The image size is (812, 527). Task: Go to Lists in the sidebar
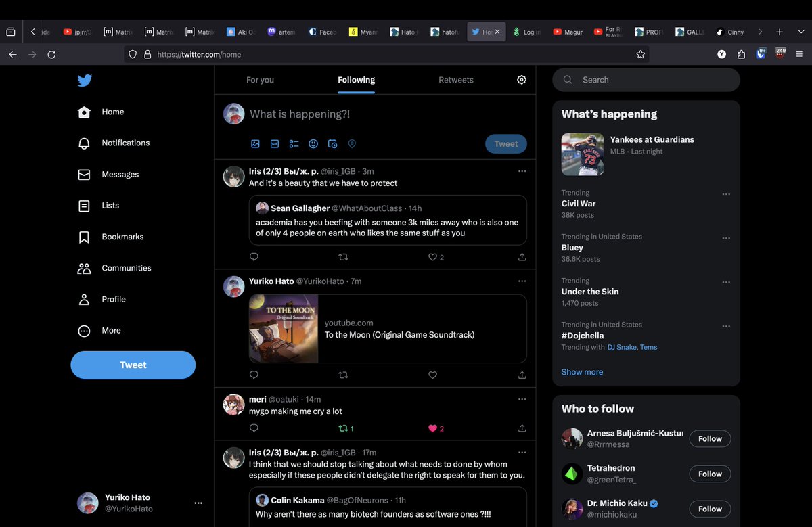[x=99, y=206]
